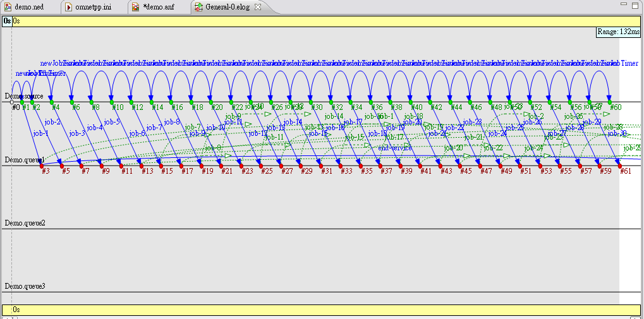Click the Range: 132ms indicator
The height and width of the screenshot is (319, 644).
pyautogui.click(x=618, y=32)
